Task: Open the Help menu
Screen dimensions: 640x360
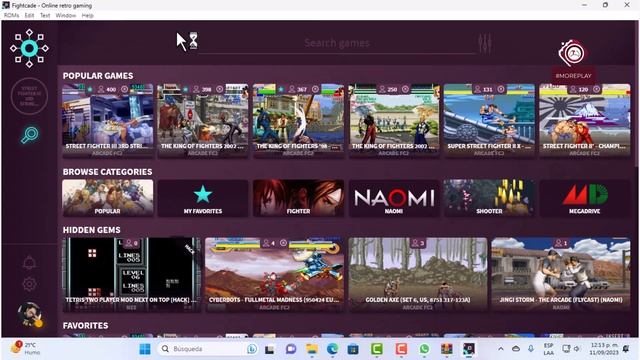Action: 87,16
